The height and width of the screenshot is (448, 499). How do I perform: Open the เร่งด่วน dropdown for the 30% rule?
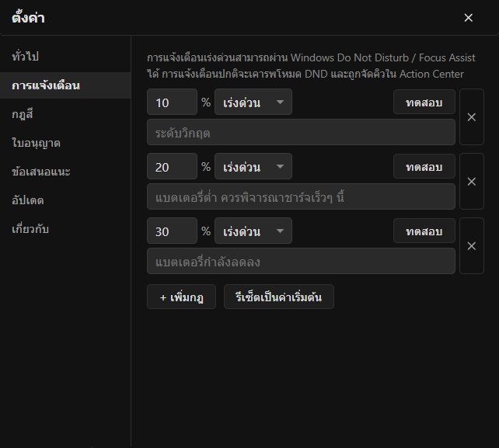253,231
